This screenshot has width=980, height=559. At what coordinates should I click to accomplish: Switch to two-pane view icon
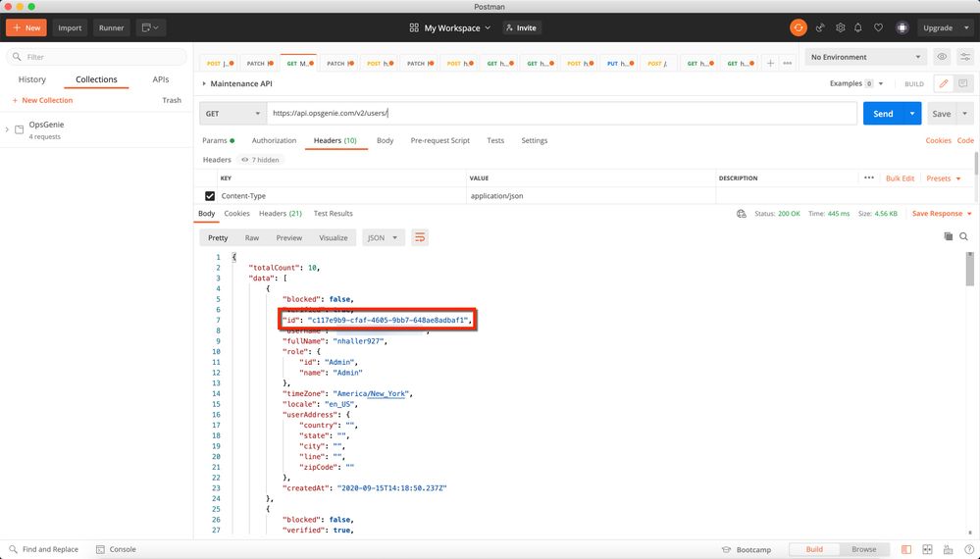click(x=927, y=549)
